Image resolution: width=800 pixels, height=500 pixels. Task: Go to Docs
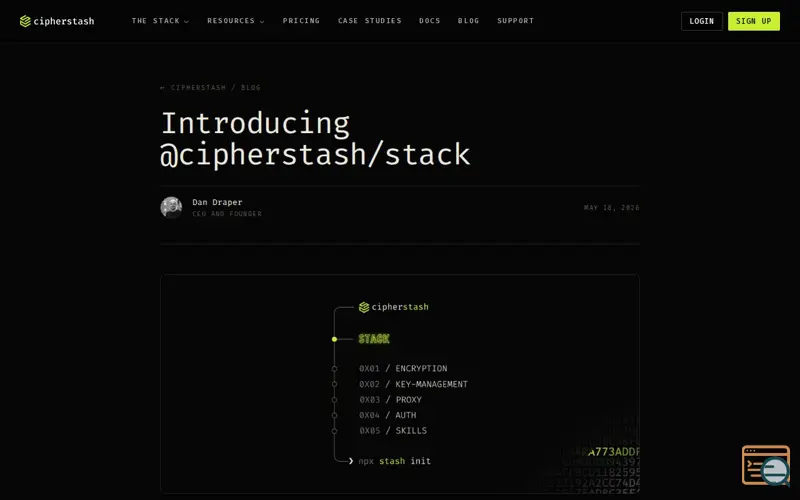click(430, 21)
